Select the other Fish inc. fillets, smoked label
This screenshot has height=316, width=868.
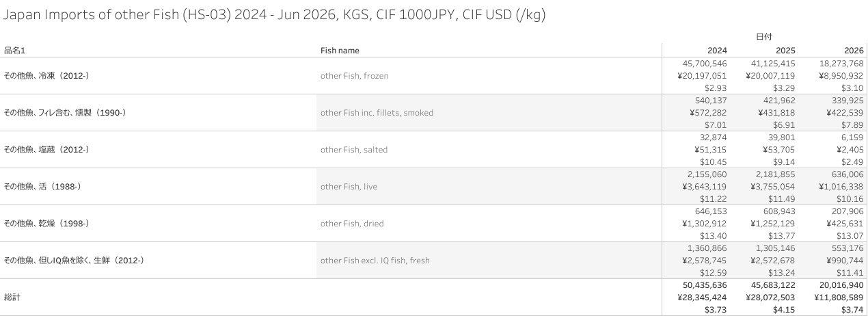point(377,113)
